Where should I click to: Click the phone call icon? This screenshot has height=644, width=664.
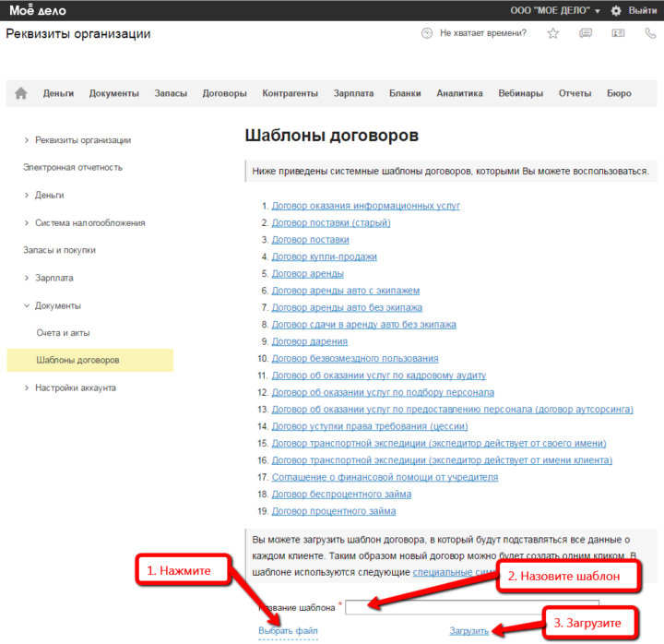(650, 33)
